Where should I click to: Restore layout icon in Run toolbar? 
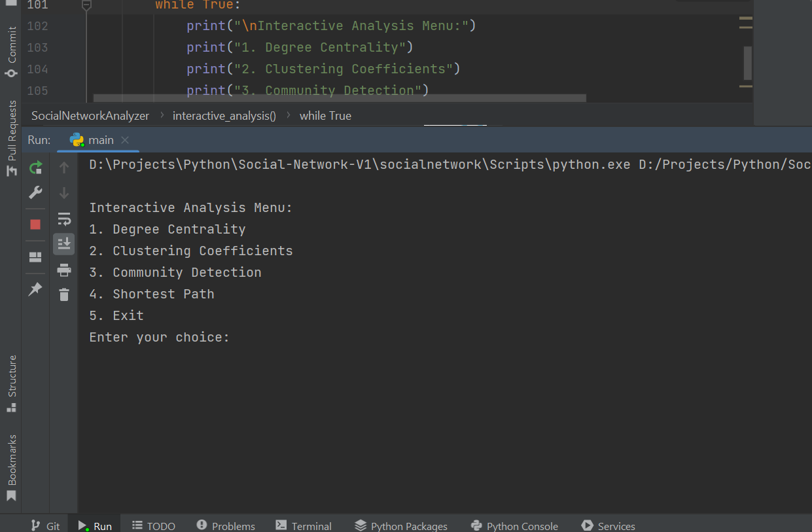[35, 257]
